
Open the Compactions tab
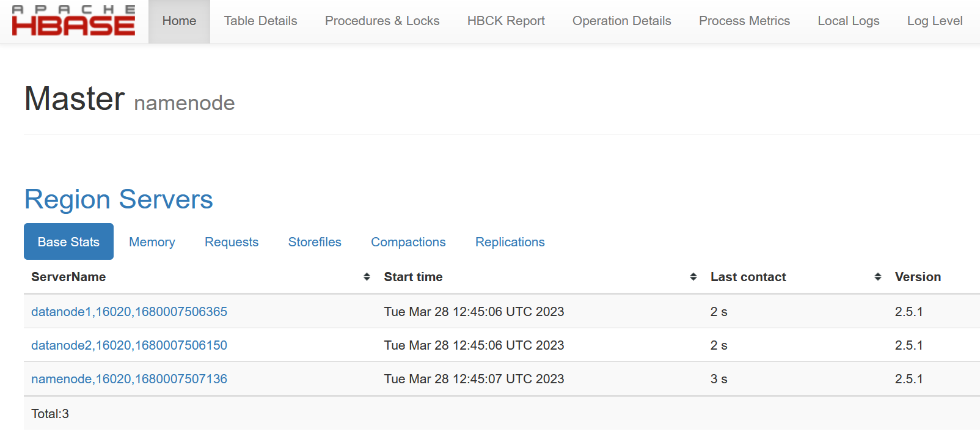(x=408, y=242)
